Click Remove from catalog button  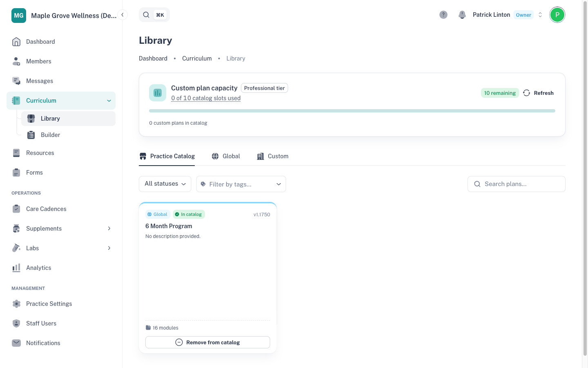(x=208, y=342)
